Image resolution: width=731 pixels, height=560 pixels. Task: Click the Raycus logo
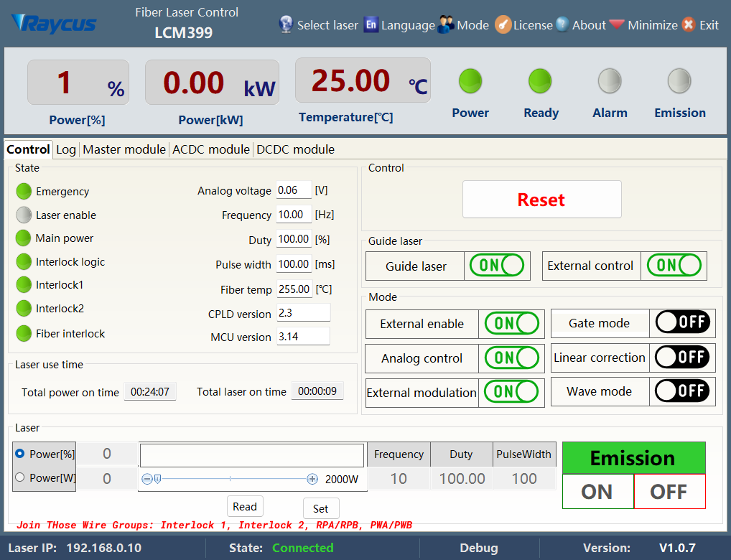tap(55, 24)
